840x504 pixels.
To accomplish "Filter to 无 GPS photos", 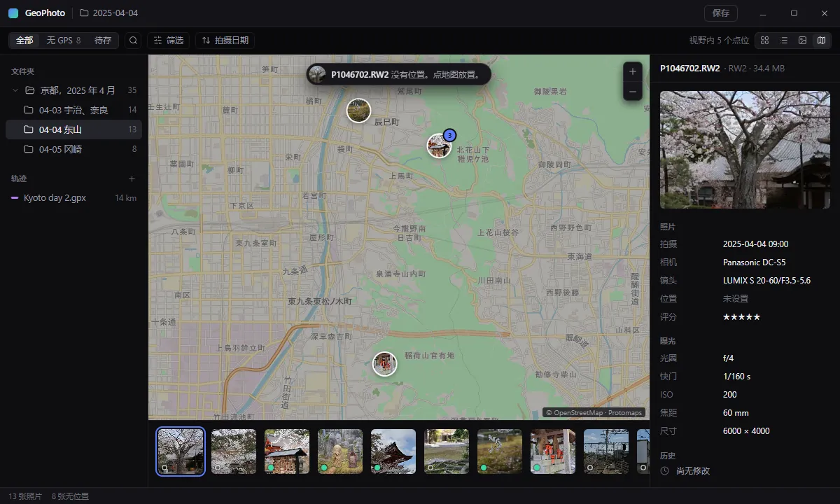I will (64, 41).
